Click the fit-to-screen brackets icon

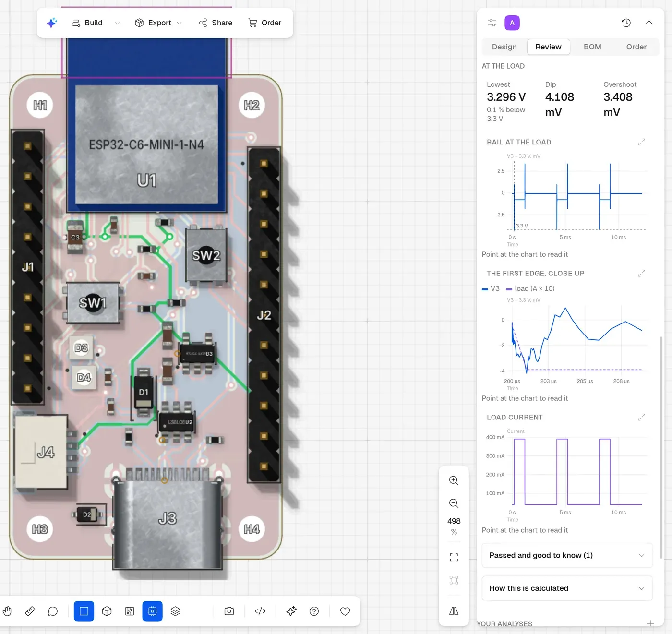[x=454, y=557]
